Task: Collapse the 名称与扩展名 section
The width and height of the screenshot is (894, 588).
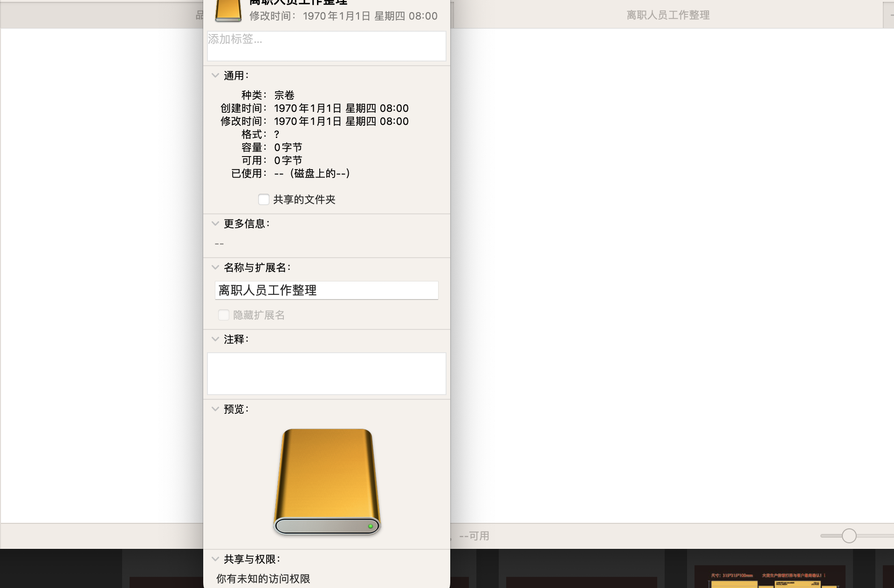Action: (x=215, y=267)
